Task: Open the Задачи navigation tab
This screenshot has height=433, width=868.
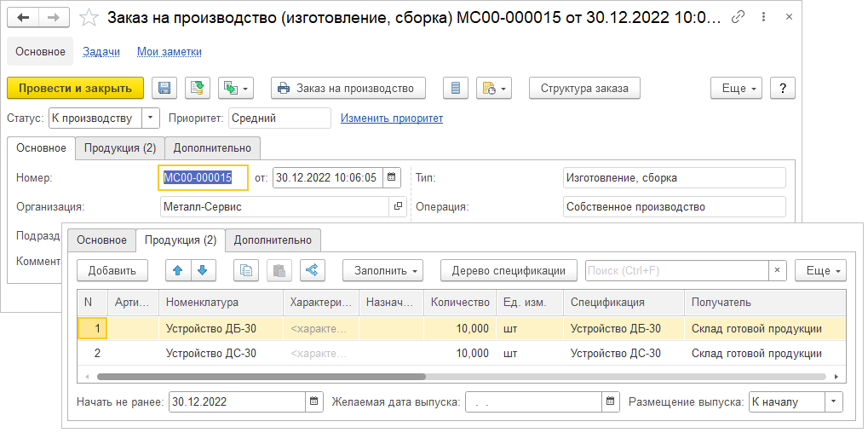Action: click(x=101, y=51)
